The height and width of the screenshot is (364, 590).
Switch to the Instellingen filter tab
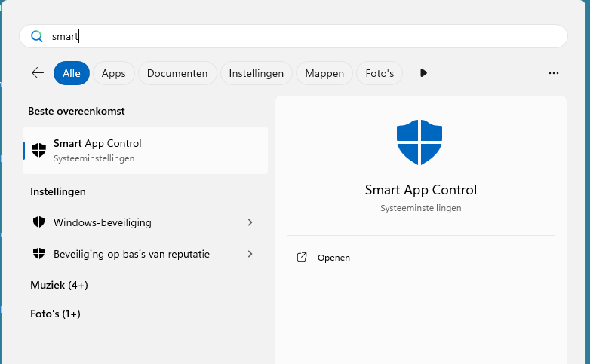pos(257,73)
